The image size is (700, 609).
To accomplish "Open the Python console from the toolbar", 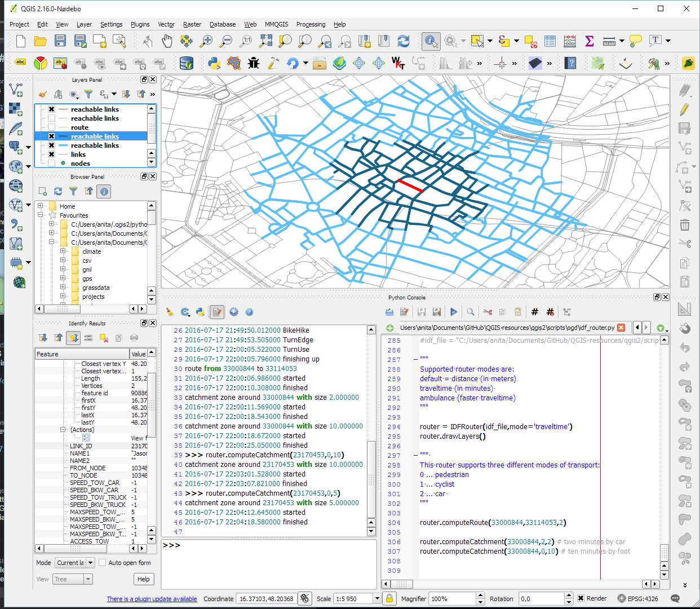I will [x=214, y=63].
